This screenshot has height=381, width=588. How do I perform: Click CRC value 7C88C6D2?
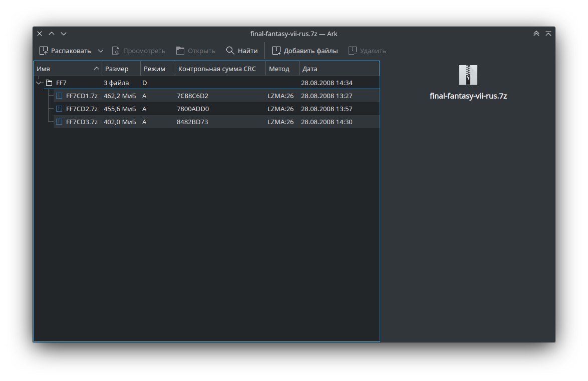pyautogui.click(x=192, y=96)
